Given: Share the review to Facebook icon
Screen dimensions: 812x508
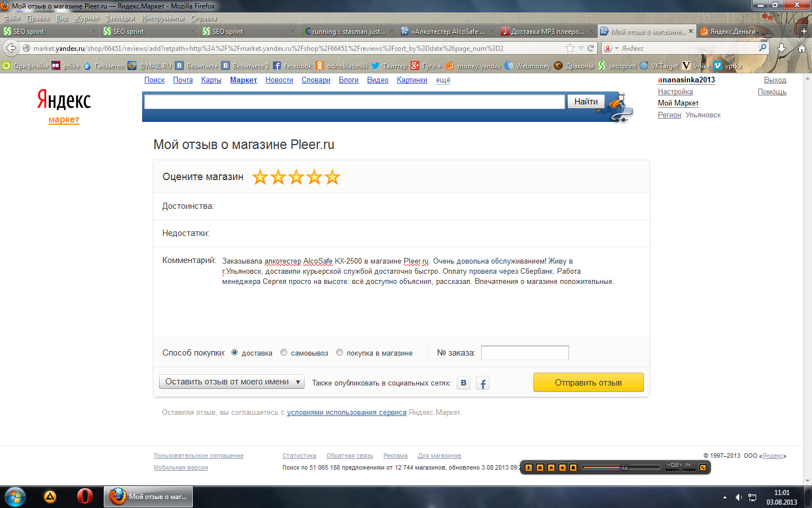Looking at the screenshot, I should click(x=483, y=383).
